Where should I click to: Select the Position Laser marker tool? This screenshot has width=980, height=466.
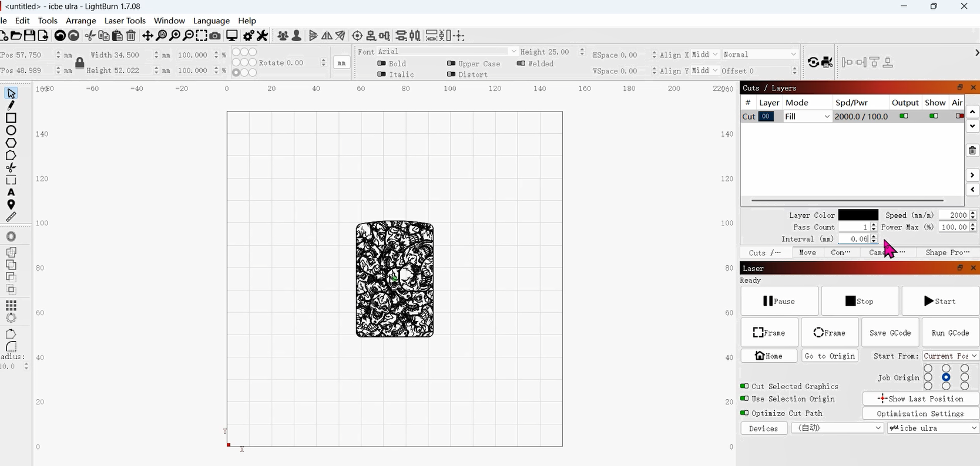tap(11, 205)
